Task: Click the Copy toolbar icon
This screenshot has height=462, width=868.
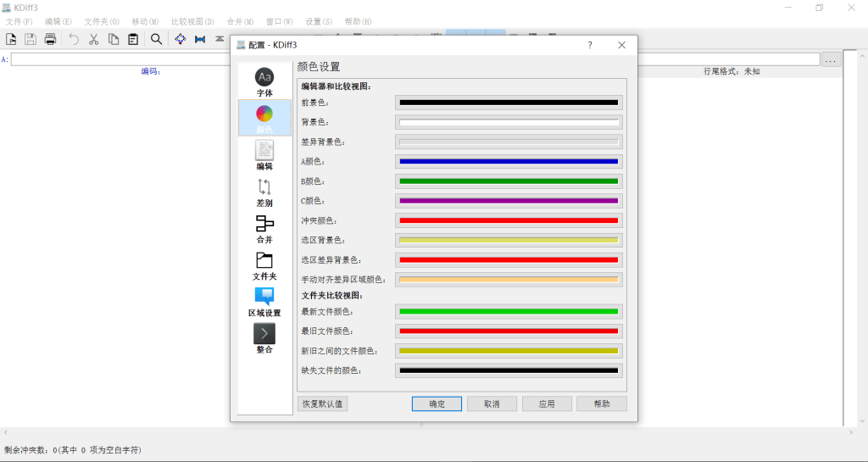Action: coord(114,39)
